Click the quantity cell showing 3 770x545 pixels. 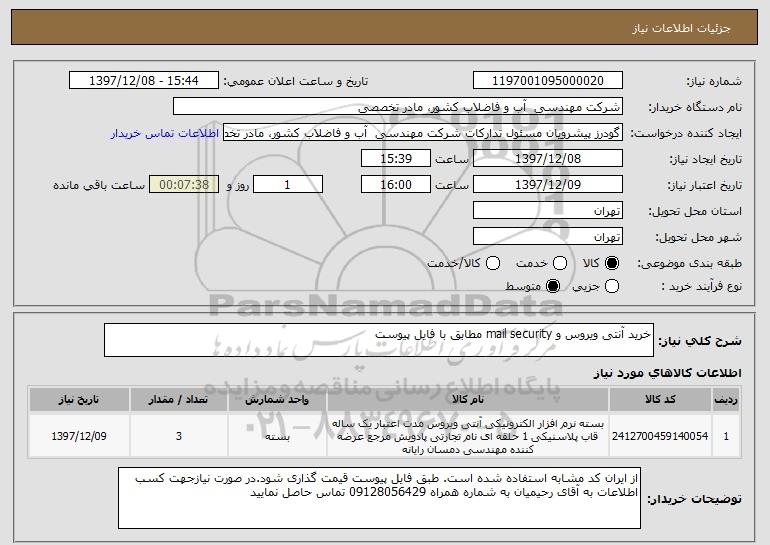pos(179,436)
